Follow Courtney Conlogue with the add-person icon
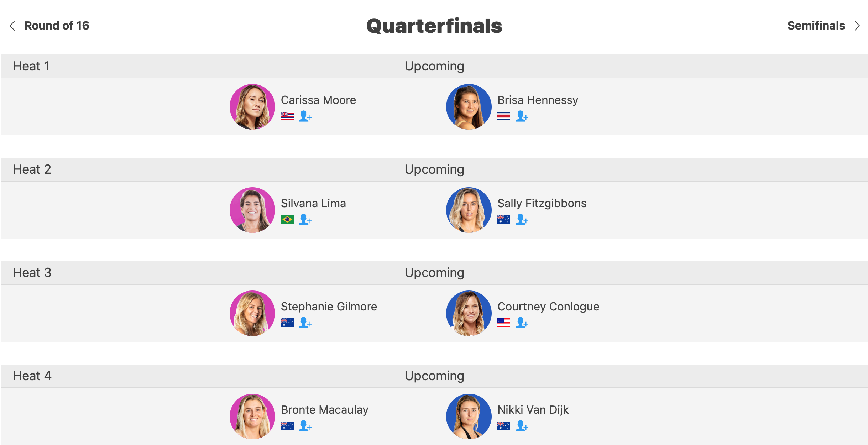This screenshot has height=445, width=868. (x=522, y=323)
